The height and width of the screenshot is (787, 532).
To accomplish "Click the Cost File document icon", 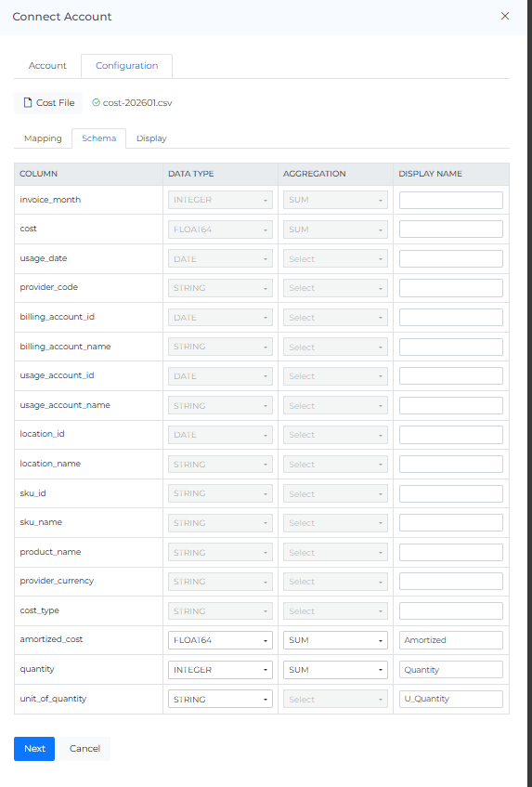I will point(28,103).
